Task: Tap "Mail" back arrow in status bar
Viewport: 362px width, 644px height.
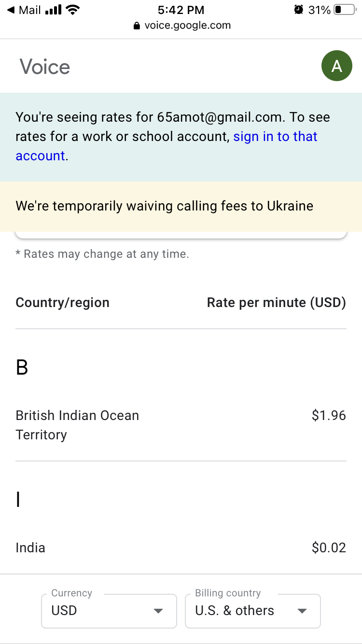Action: [24, 10]
